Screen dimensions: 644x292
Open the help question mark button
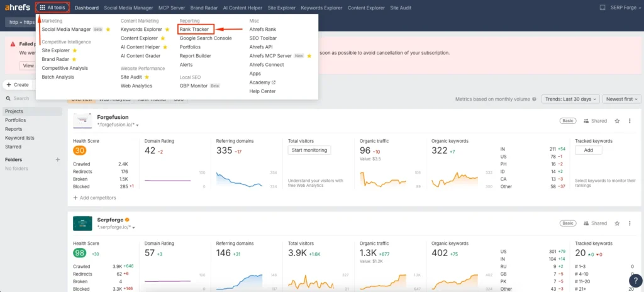click(635, 281)
